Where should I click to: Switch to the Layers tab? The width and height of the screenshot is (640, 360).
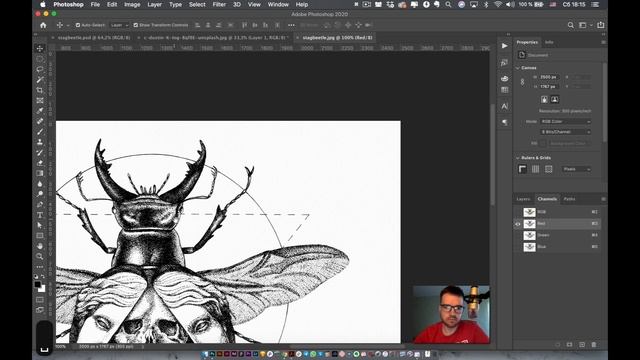(523, 199)
